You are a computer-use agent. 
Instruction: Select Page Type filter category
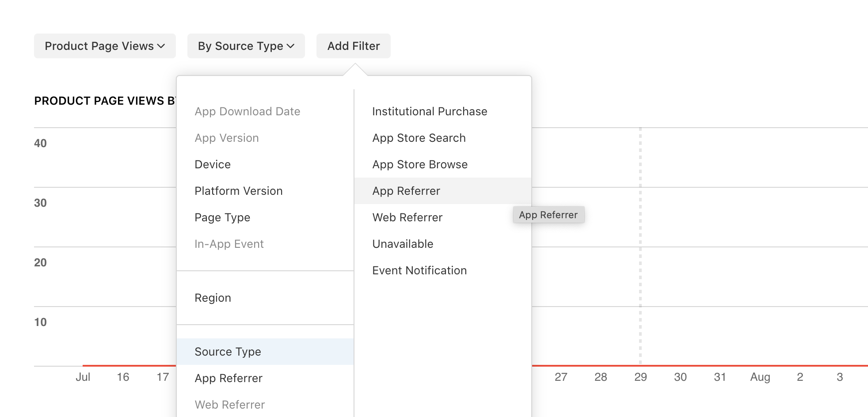(222, 217)
